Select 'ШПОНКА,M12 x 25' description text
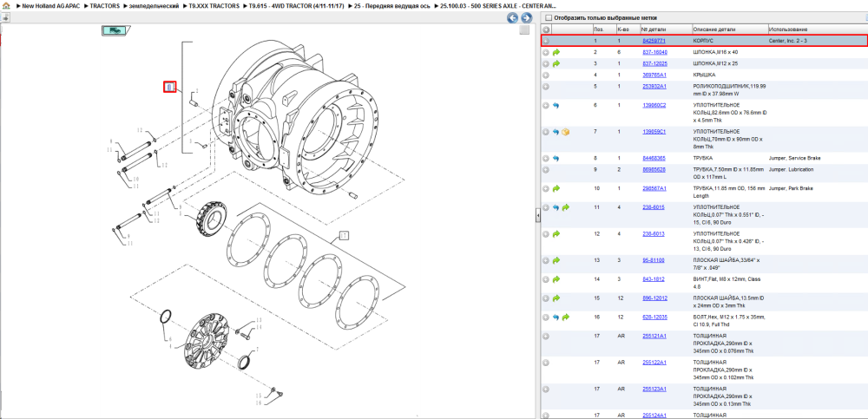 (715, 63)
